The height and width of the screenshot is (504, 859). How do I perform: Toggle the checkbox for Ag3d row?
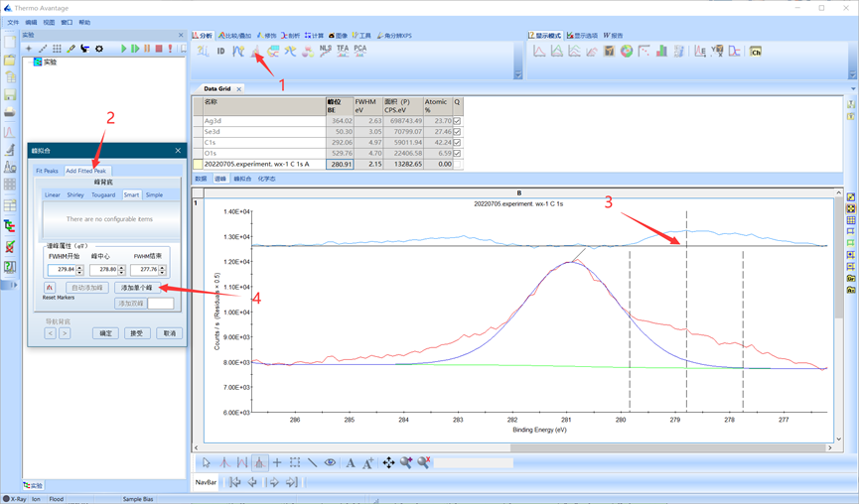click(457, 121)
